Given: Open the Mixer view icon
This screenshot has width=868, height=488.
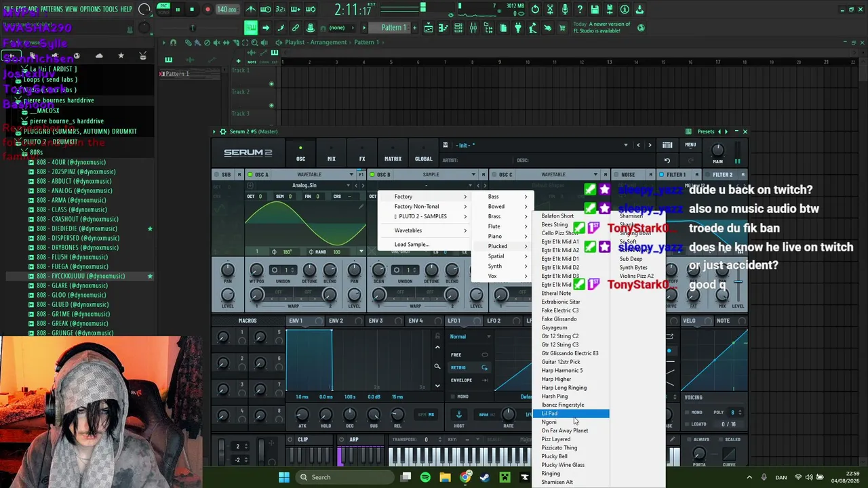Looking at the screenshot, I should 473,28.
